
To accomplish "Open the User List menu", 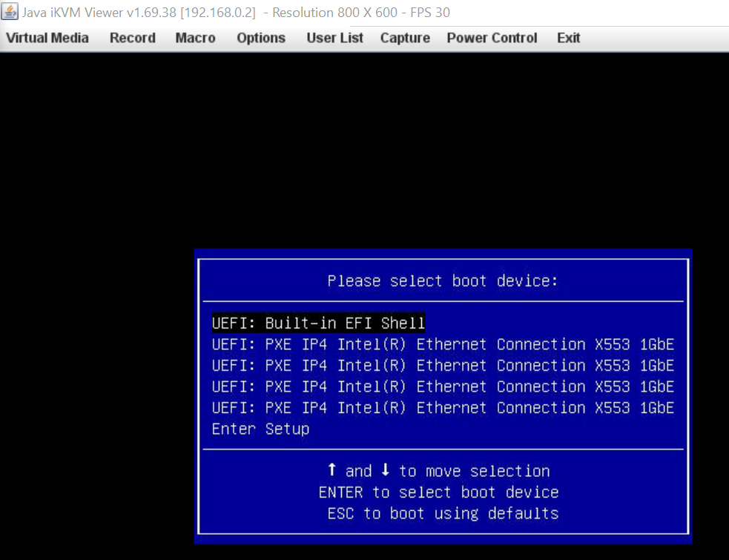I will coord(334,38).
